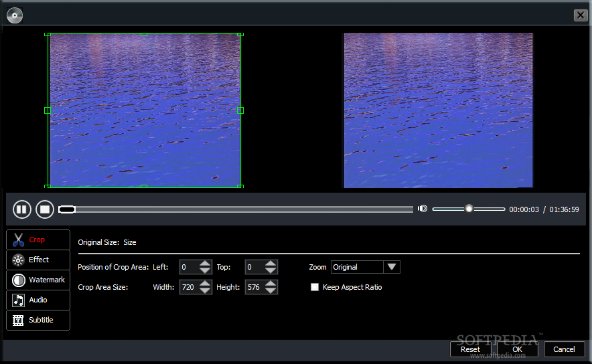Click the Watermark circle icon
The image size is (592, 364).
click(18, 280)
